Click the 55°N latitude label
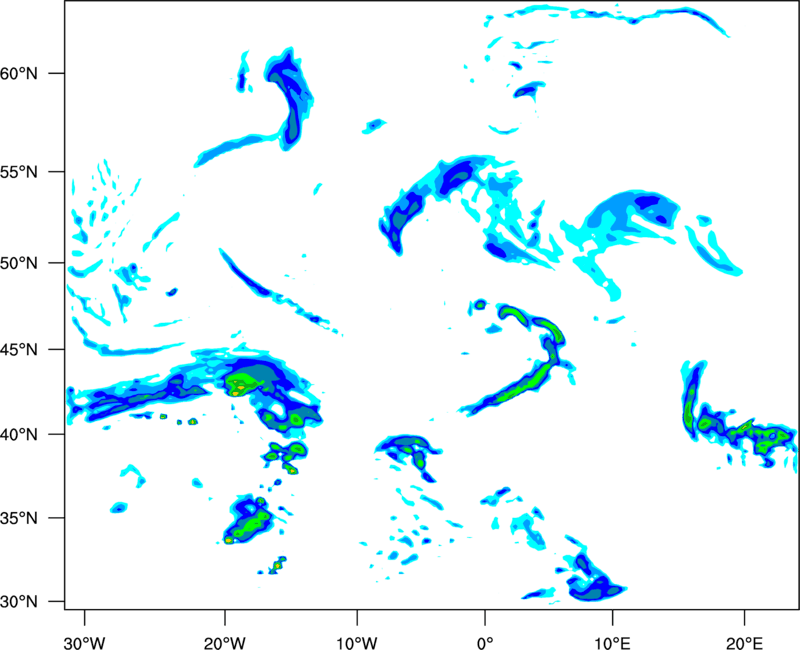800x650 pixels. click(x=19, y=172)
